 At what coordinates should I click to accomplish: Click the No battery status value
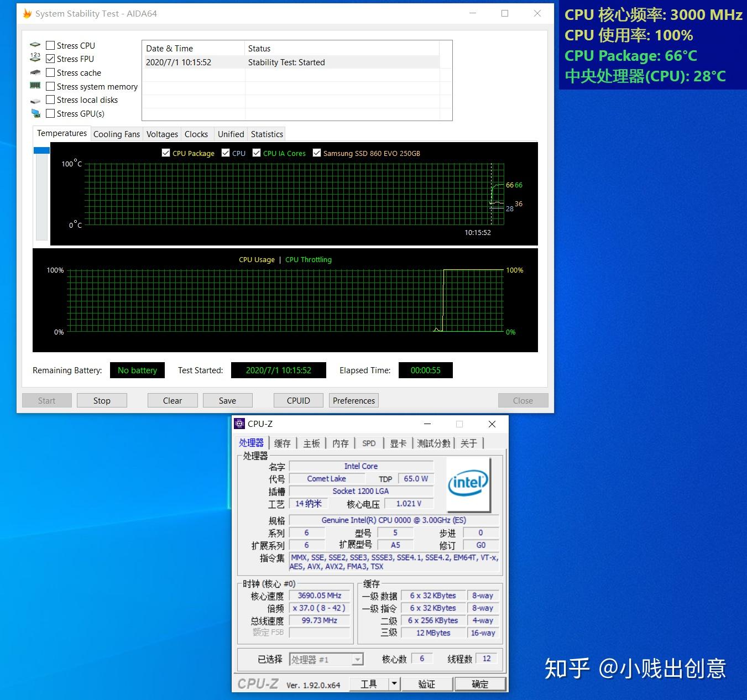(x=137, y=370)
